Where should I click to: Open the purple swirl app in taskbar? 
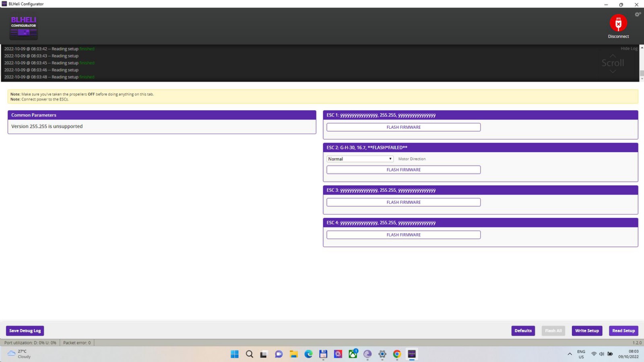click(x=367, y=354)
